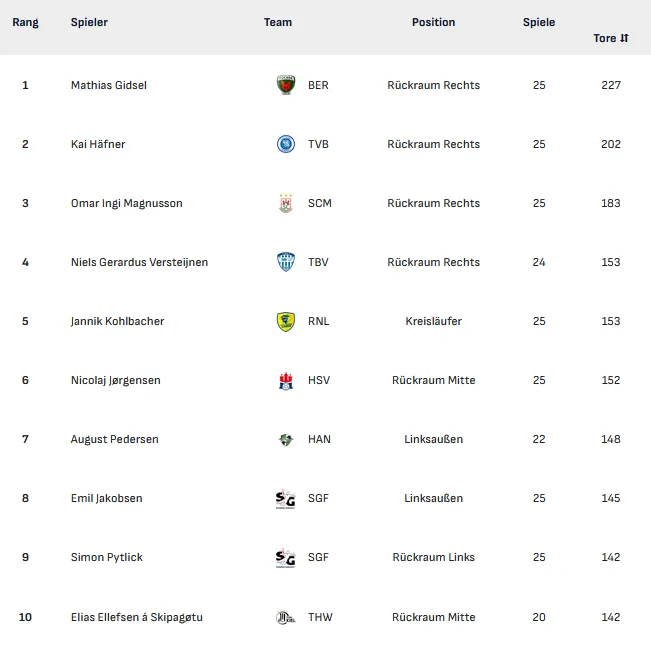This screenshot has height=646, width=651.
Task: Click the Hannover team logo
Action: [286, 439]
